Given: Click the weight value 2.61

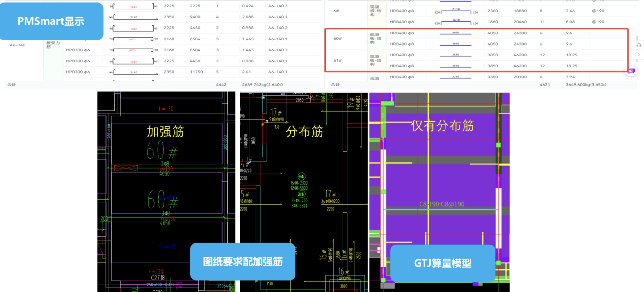Looking at the screenshot, I should [x=246, y=72].
